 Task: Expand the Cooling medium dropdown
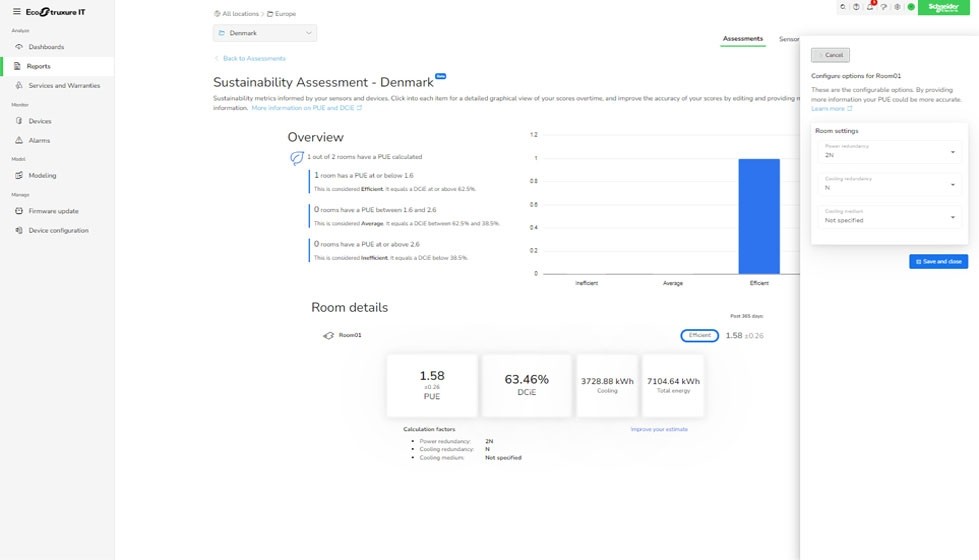[x=889, y=216]
